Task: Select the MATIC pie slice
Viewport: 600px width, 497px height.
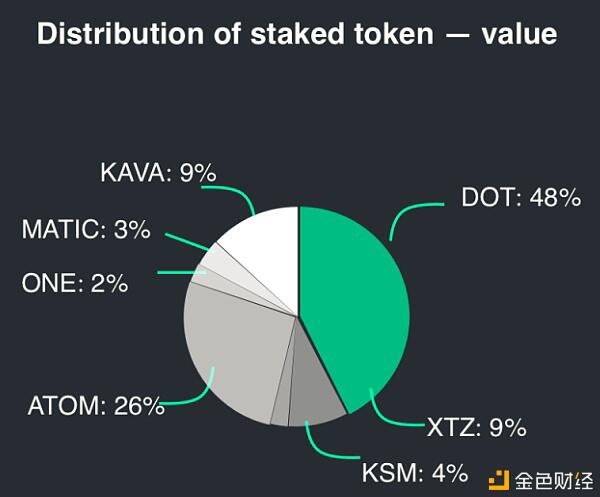Action: 226,264
